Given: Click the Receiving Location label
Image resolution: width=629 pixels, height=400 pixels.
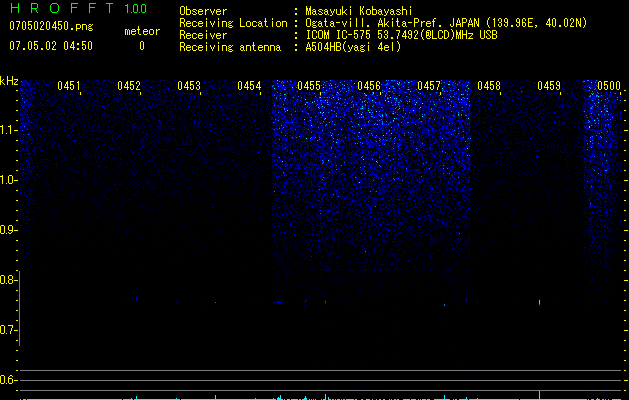Looking at the screenshot, I should pos(233,23).
